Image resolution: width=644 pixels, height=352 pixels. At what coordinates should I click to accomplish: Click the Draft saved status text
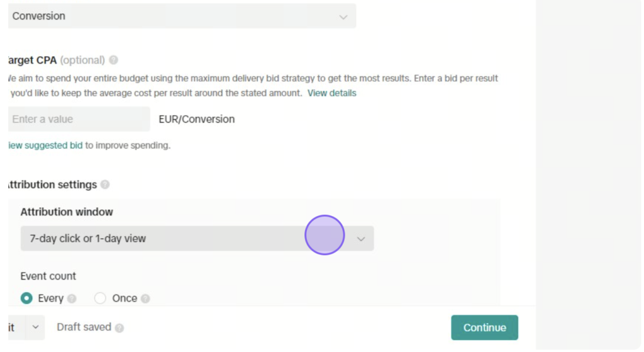tap(84, 327)
